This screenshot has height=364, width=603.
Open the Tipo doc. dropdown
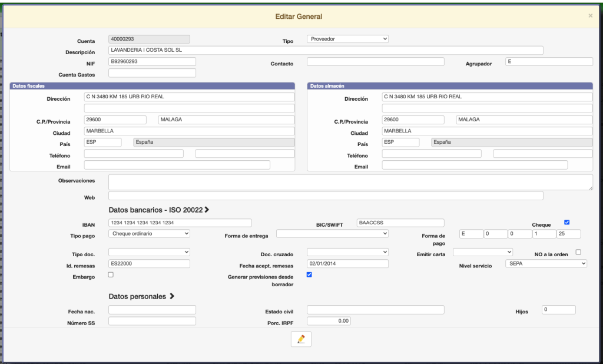pos(149,252)
